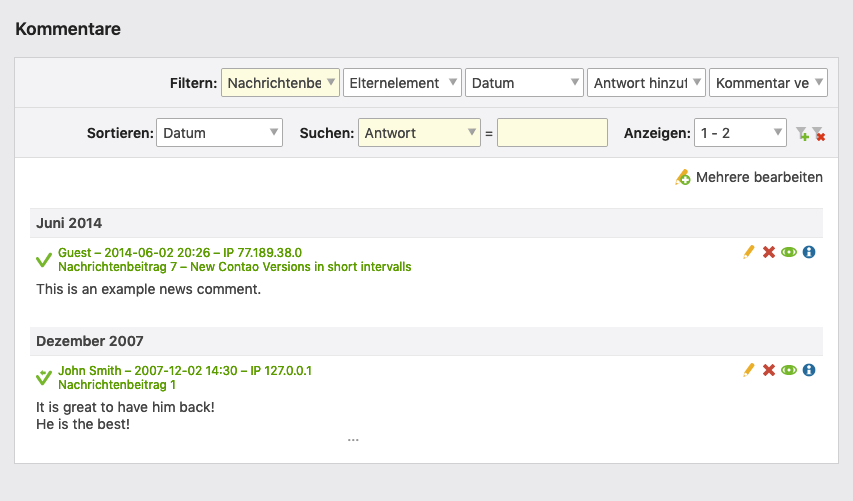Open the Anzeigen 1 - 2 dropdown
This screenshot has height=501, width=853.
coord(740,133)
